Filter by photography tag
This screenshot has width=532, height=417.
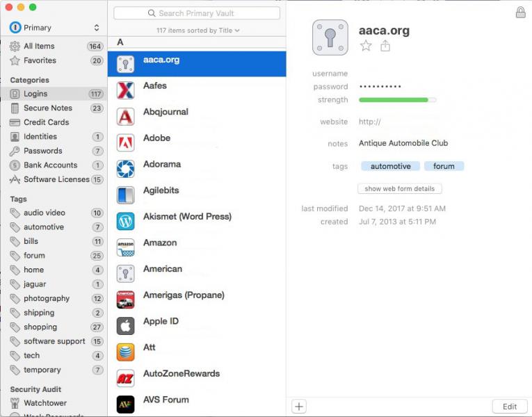[54, 298]
